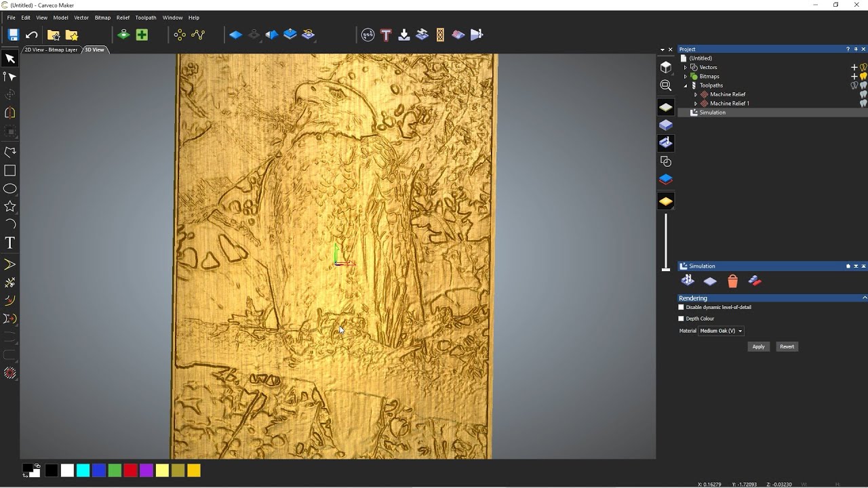Viewport: 868px width, 488px height.
Task: Pick the red colour swatch
Action: coord(130,470)
